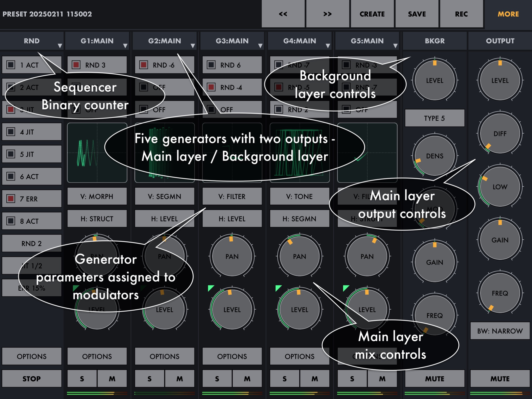532x399 pixels.
Task: Toggle sequencer step 6 ACT
Action: click(x=32, y=176)
